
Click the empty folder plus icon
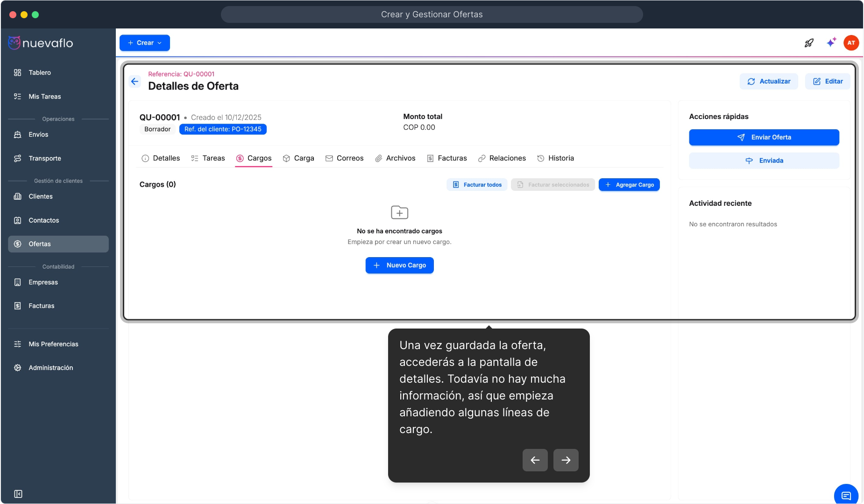click(x=399, y=213)
